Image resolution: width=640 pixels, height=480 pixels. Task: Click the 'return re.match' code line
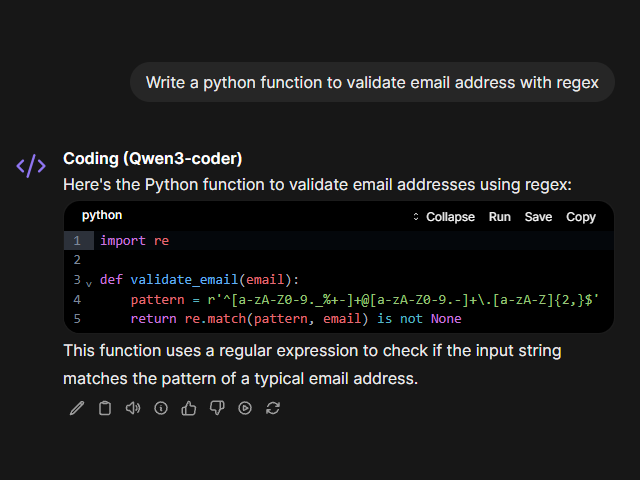[x=296, y=319]
